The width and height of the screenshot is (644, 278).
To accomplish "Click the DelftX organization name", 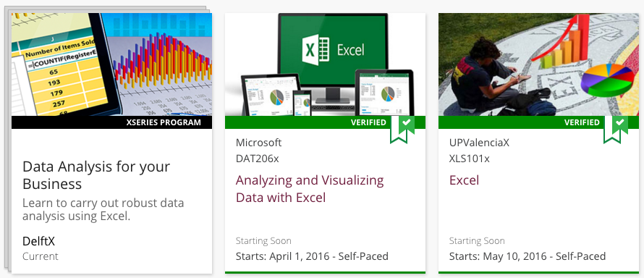I will pos(38,242).
